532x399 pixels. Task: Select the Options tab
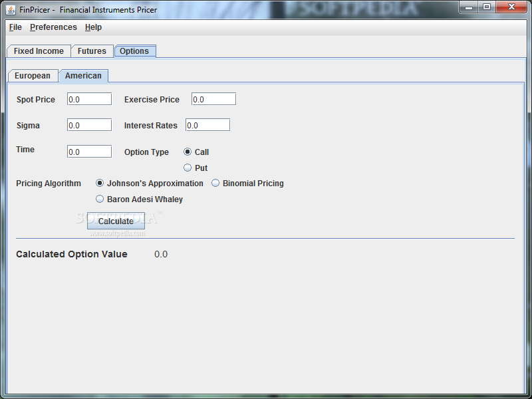point(134,51)
